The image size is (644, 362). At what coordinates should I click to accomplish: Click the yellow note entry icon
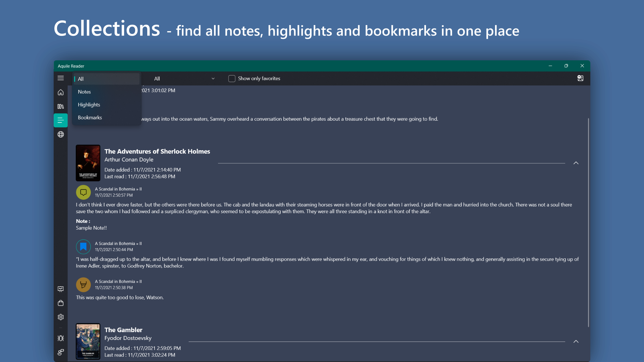(x=84, y=192)
